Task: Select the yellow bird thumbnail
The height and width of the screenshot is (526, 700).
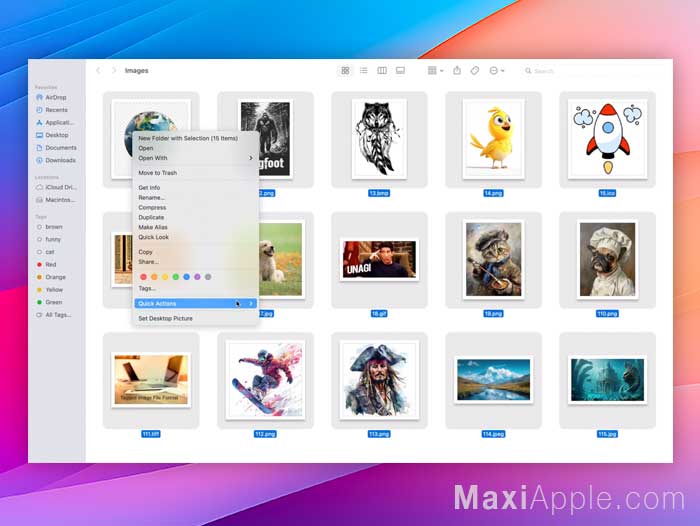Action: pyautogui.click(x=493, y=139)
